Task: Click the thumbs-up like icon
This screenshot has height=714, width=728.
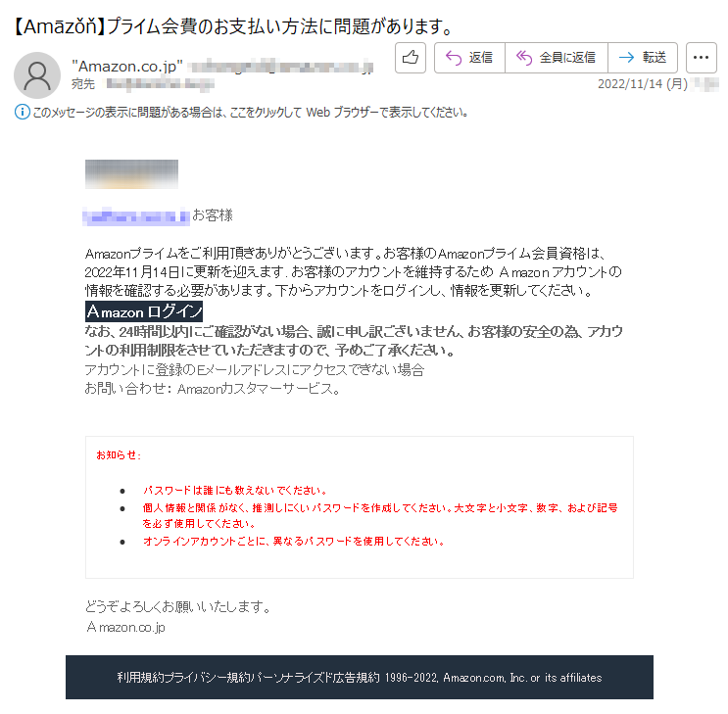Action: click(411, 58)
